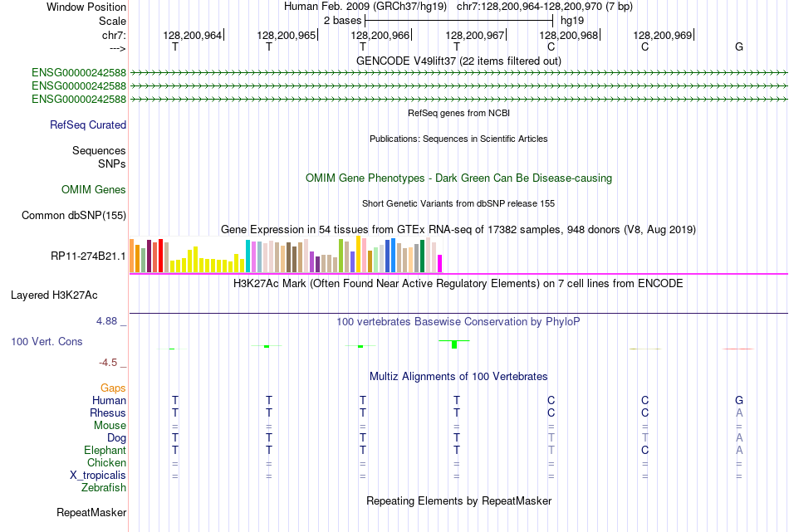Viewport: 789px width, 532px height.
Task: Click the Dog species label
Action: 116,438
